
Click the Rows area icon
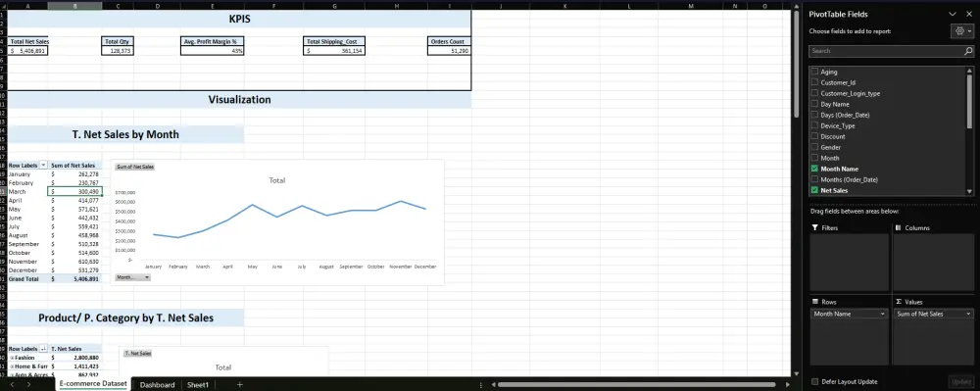pyautogui.click(x=814, y=302)
